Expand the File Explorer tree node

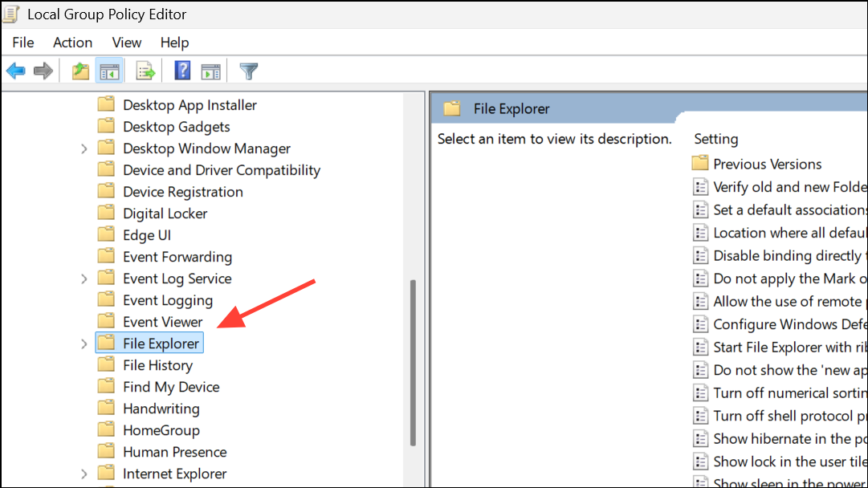coord(84,344)
